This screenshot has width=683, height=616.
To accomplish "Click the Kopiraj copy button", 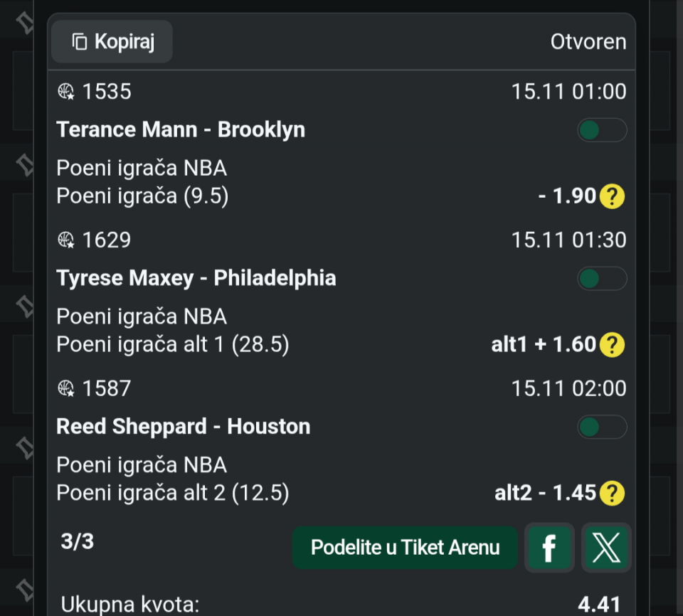I will point(112,41).
